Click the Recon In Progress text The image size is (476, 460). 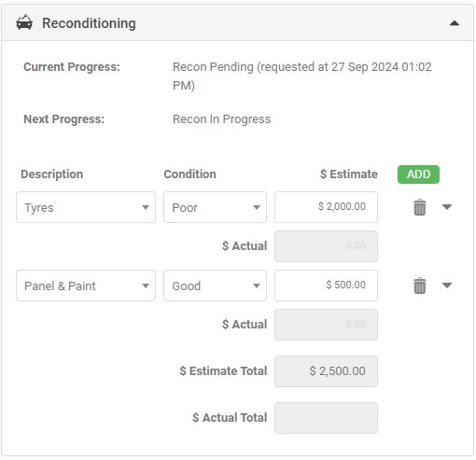[x=221, y=119]
